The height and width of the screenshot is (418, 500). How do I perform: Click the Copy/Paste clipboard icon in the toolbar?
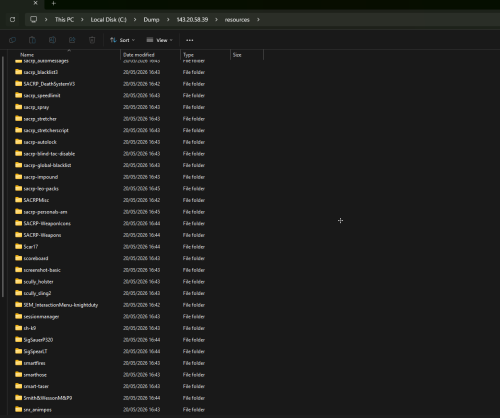tap(32, 40)
